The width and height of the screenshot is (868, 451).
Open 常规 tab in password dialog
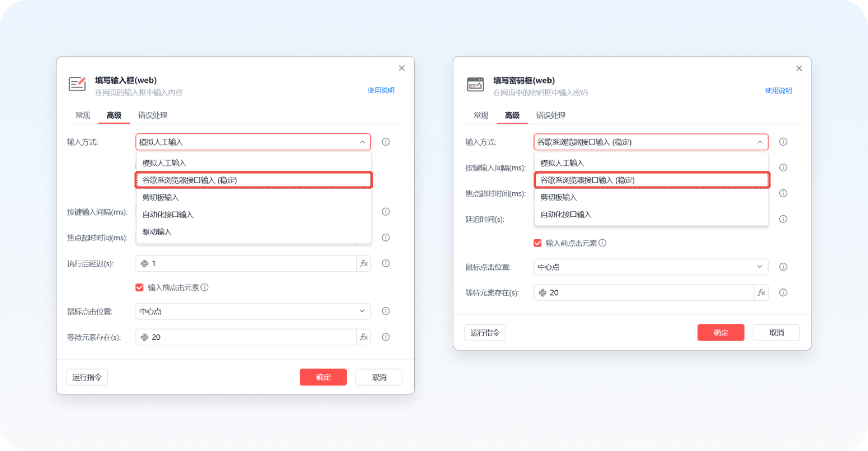click(x=480, y=115)
